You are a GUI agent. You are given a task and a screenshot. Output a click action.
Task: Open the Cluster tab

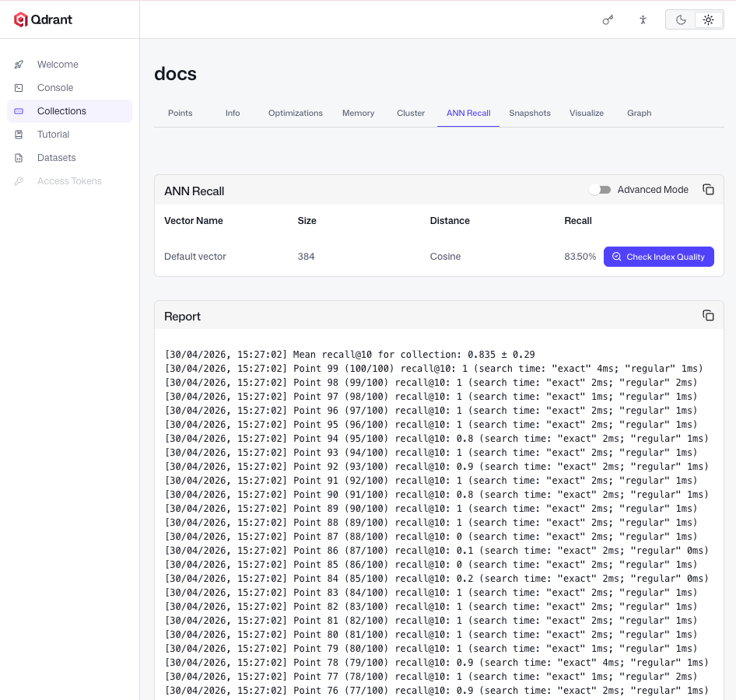[411, 113]
